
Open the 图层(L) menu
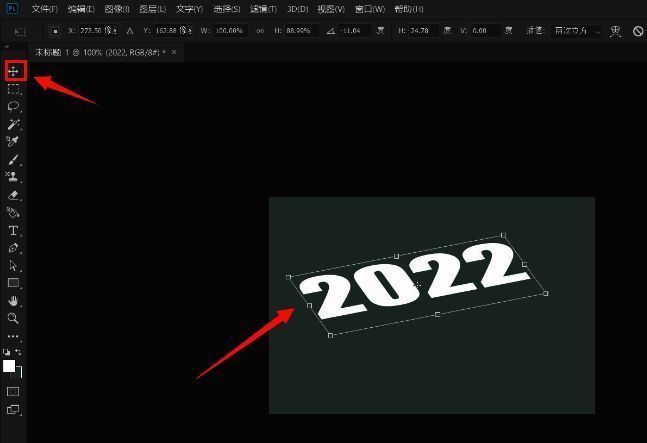tap(153, 9)
